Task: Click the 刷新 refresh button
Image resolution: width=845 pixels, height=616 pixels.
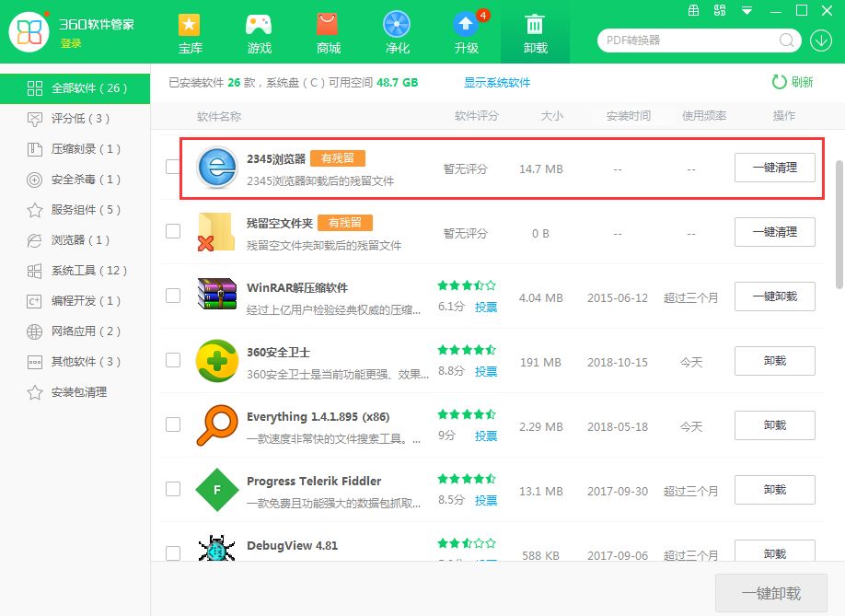Action: tap(793, 82)
